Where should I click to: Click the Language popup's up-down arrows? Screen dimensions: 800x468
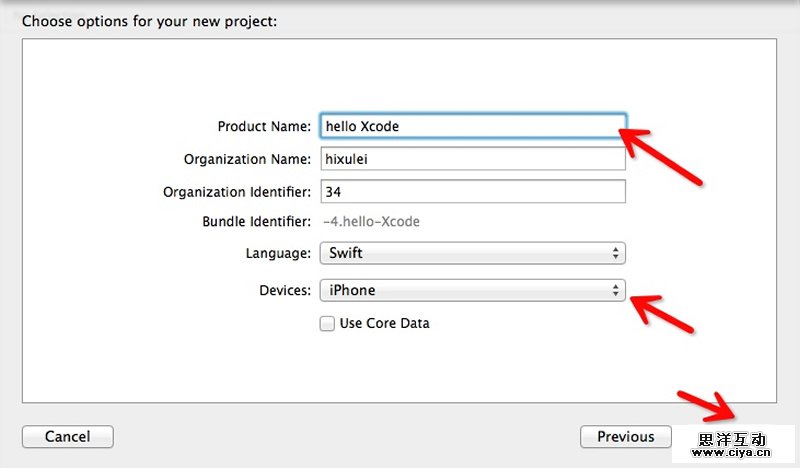[x=616, y=253]
